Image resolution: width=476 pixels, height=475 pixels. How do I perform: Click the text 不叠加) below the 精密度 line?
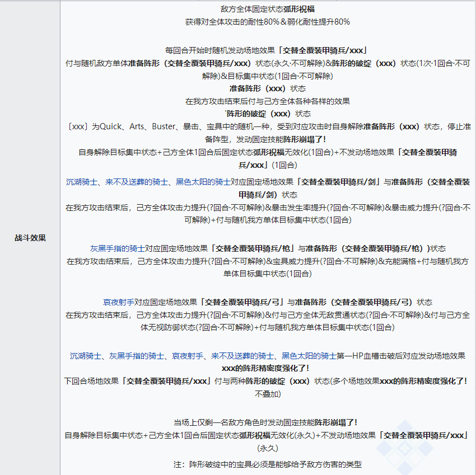pos(268,394)
